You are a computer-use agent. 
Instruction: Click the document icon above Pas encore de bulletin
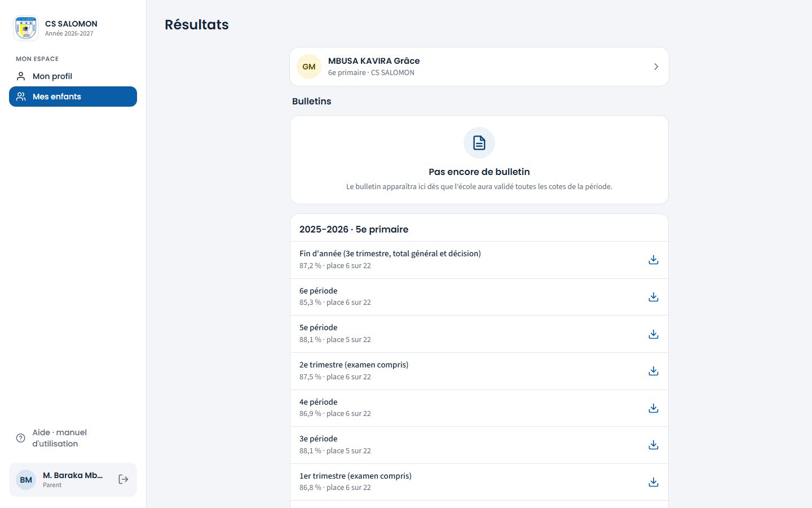(x=479, y=143)
